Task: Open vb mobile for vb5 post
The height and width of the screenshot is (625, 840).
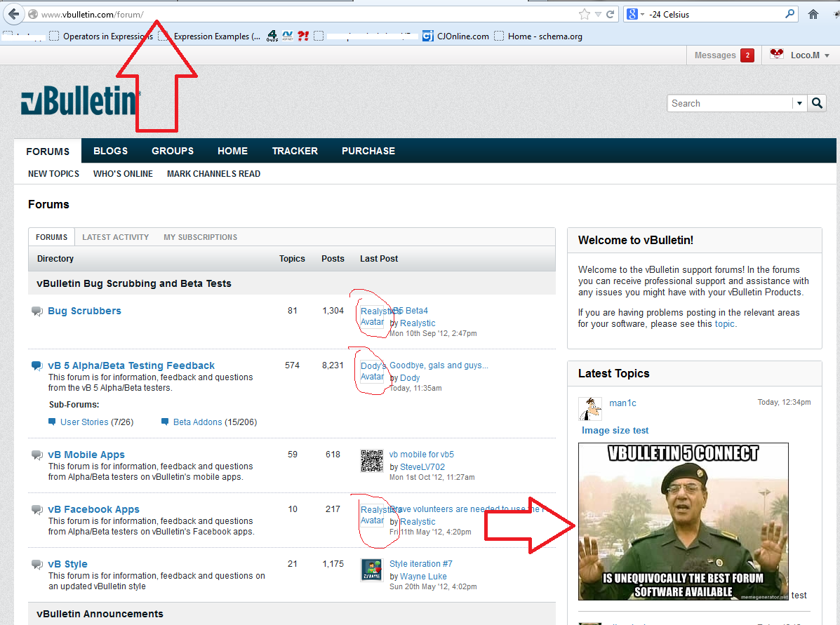Action: (422, 454)
